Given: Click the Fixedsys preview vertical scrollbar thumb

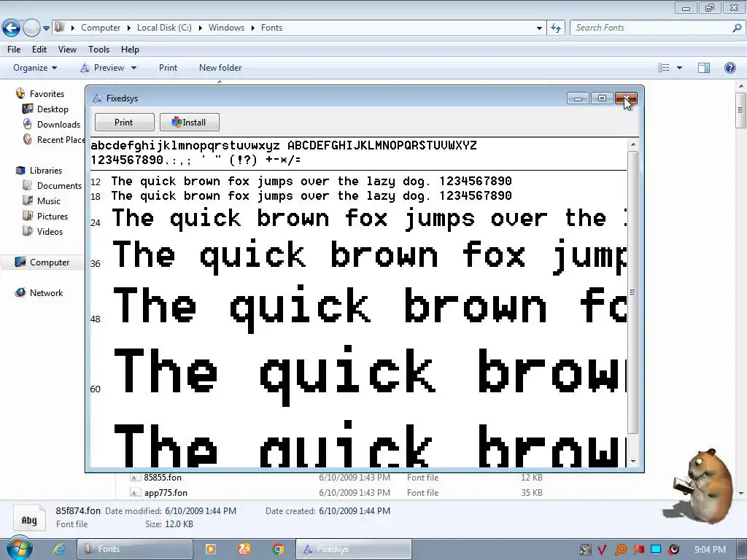Looking at the screenshot, I should point(633,292).
